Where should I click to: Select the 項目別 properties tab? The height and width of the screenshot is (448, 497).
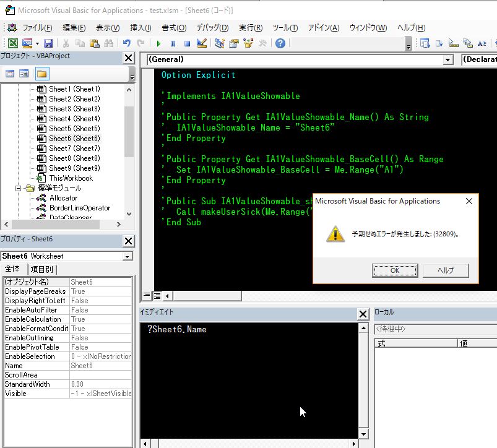click(42, 269)
